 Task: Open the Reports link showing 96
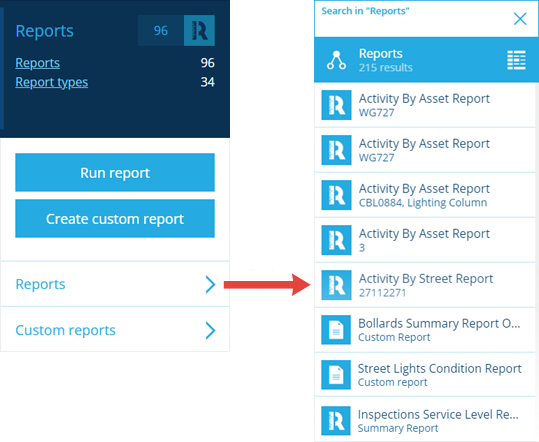click(x=37, y=63)
